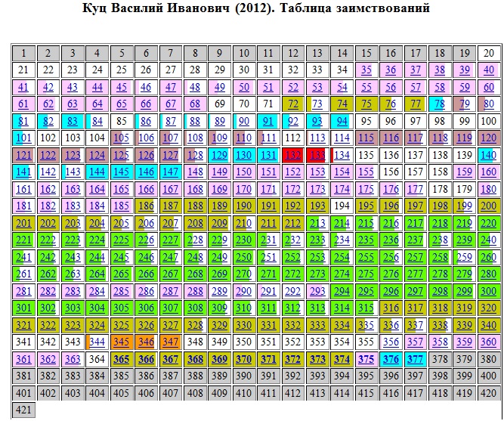Viewport: 504px width, 421px height.
Task: Open the page 35 link
Action: click(x=366, y=70)
